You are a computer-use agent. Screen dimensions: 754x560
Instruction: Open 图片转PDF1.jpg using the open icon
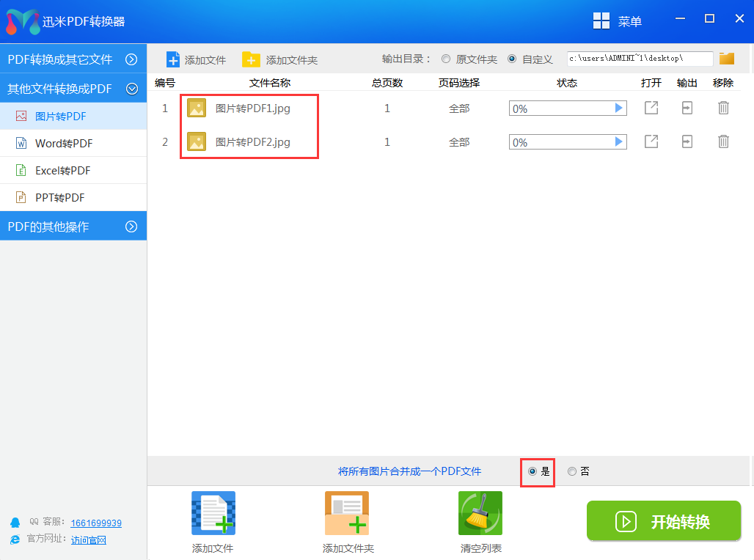[651, 108]
